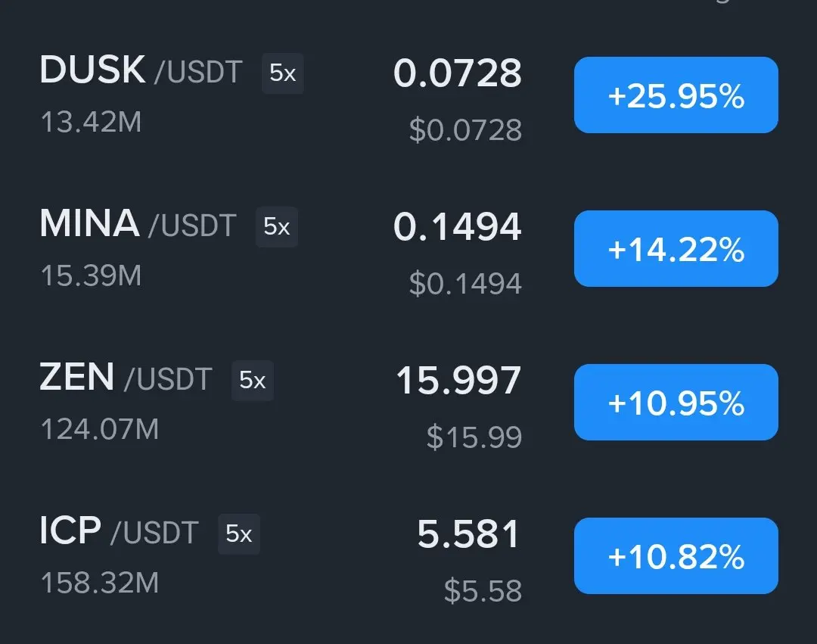Click the +10.82% change button
This screenshot has height=644, width=817.
(x=676, y=556)
